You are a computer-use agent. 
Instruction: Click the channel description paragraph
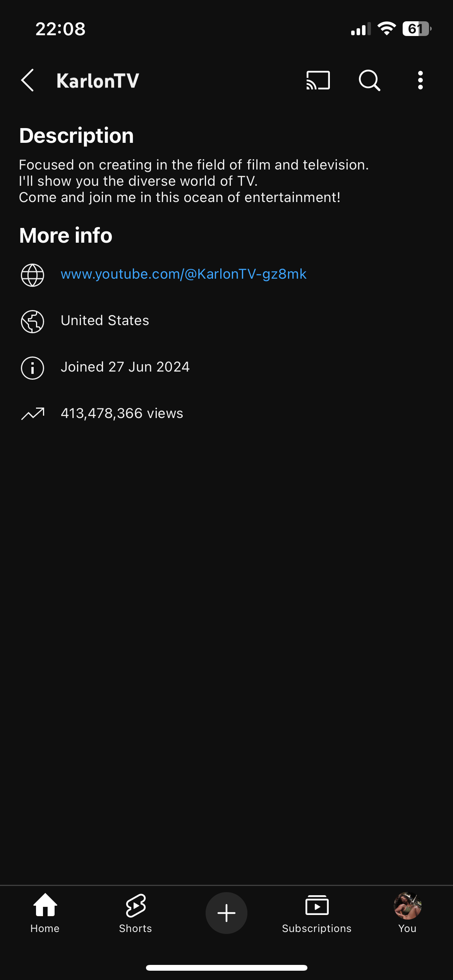[194, 181]
